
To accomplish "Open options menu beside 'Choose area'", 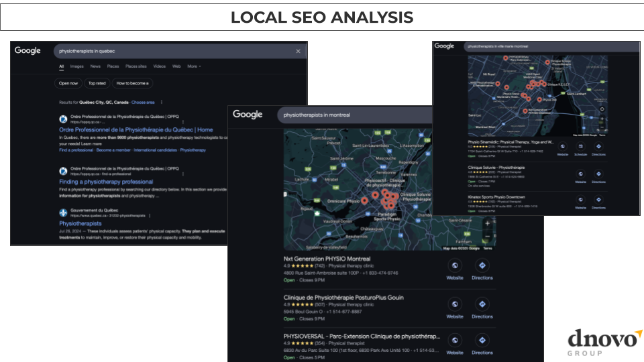I will tap(160, 103).
